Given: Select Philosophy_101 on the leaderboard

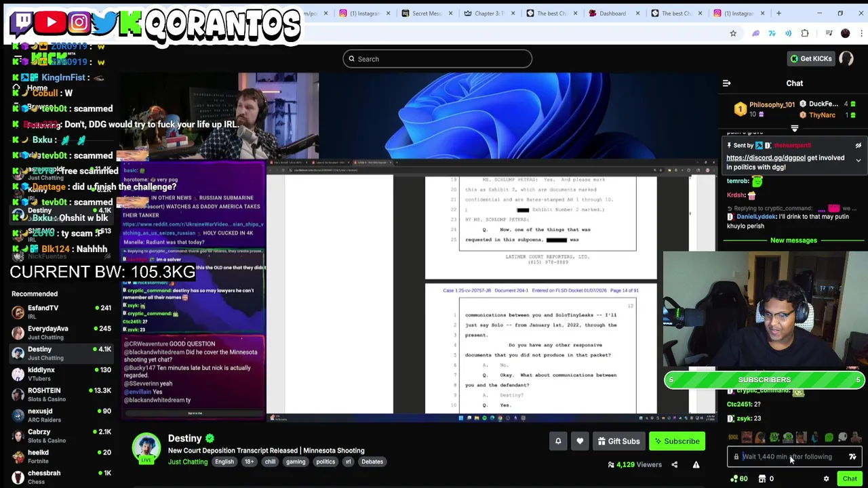Looking at the screenshot, I should [x=772, y=105].
